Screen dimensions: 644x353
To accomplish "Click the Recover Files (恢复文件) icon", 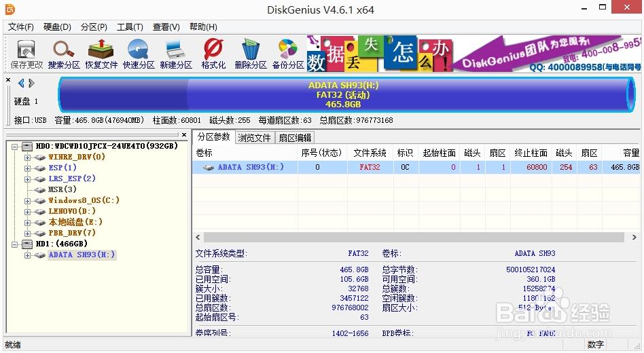I will point(101,54).
